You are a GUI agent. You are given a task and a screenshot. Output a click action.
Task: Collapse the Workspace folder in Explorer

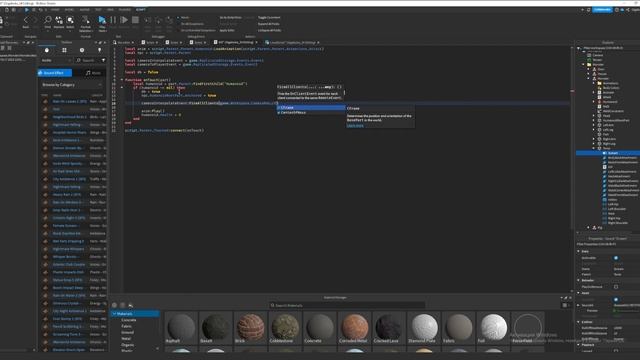[584, 64]
